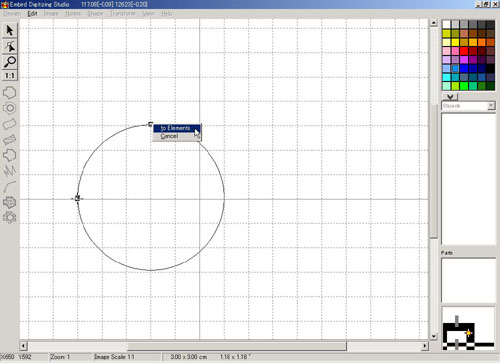Select the zigzag stitch line tool
The image size is (500, 363).
pyautogui.click(x=10, y=171)
